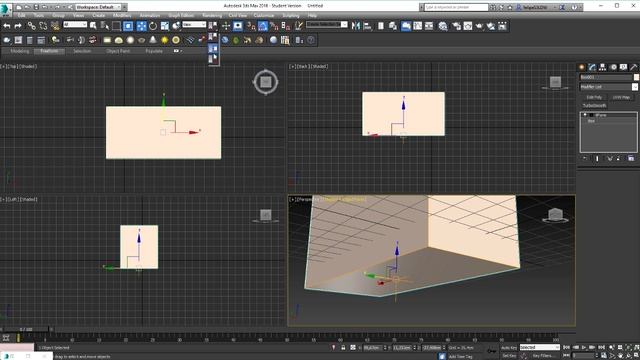Click the Redo arrow in main toolbar
This screenshot has width=640, height=360.
(x=18, y=26)
